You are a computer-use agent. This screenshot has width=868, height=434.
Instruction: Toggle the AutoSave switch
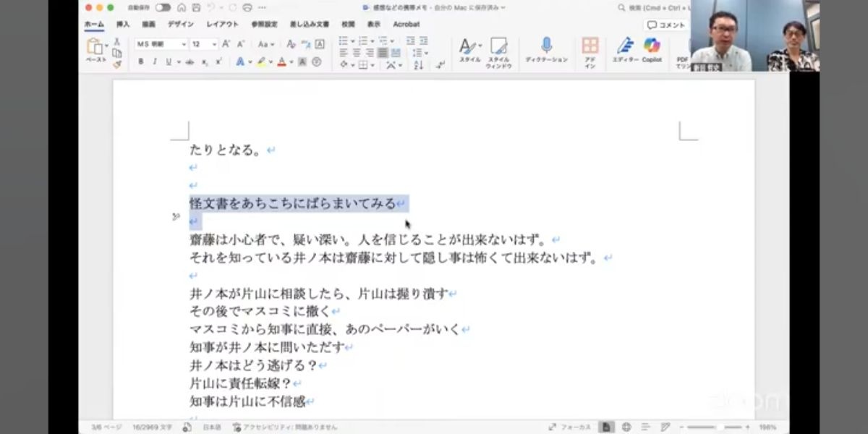click(x=163, y=7)
